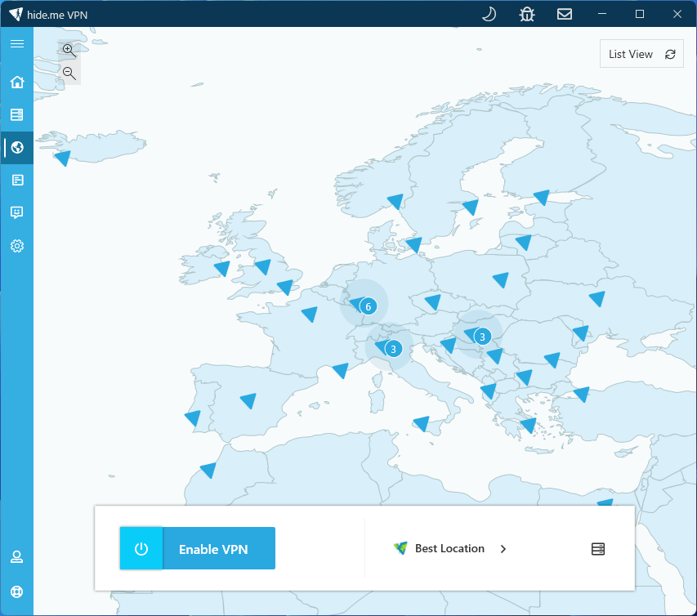
Task: Switch to List View
Action: coord(630,54)
